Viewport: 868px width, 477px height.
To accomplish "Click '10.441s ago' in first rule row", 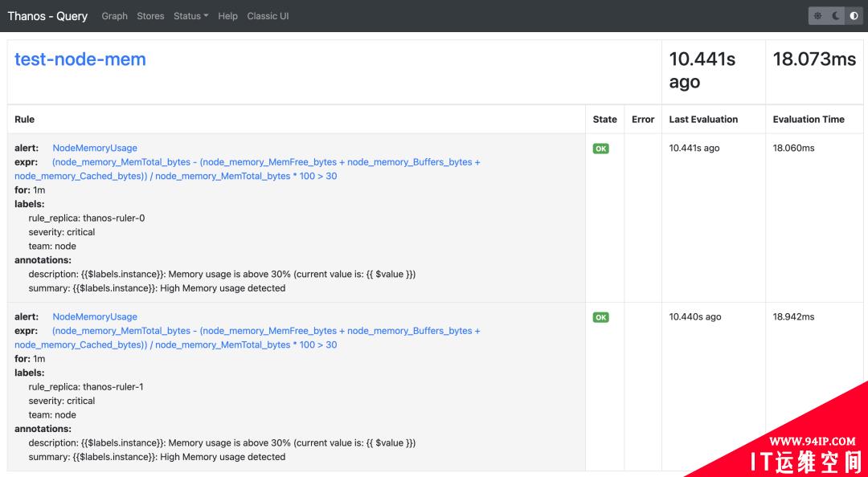I will click(x=694, y=148).
